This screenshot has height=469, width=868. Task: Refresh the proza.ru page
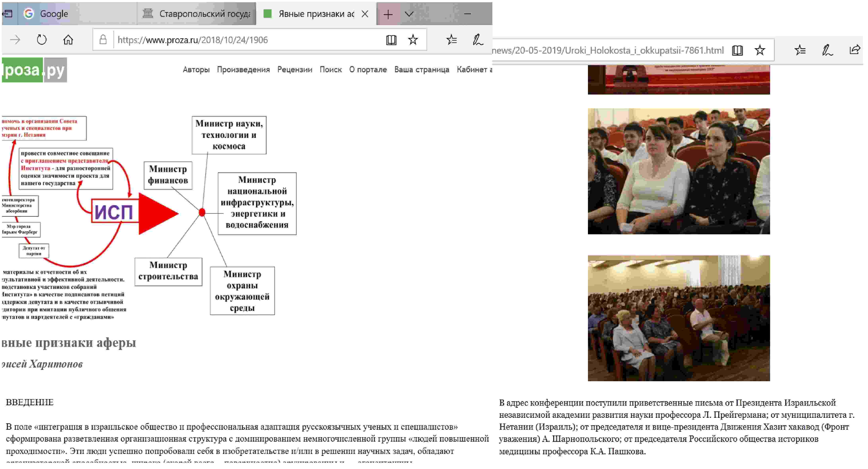point(42,40)
